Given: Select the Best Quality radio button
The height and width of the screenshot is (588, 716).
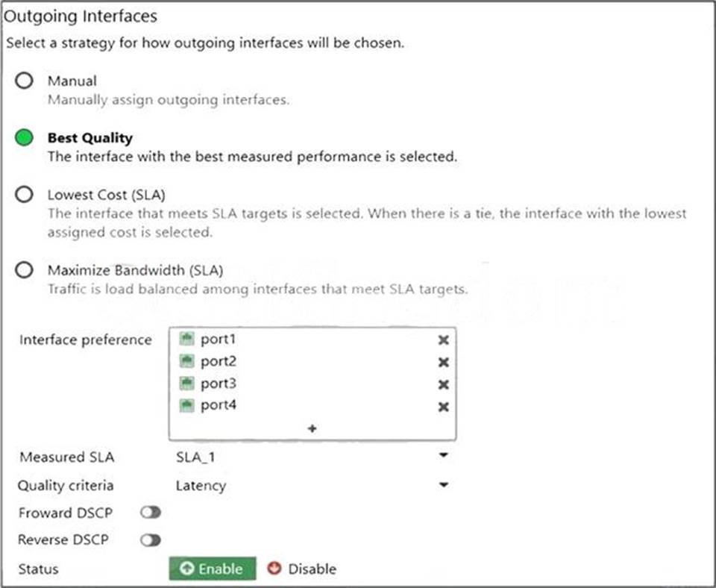Looking at the screenshot, I should point(25,138).
